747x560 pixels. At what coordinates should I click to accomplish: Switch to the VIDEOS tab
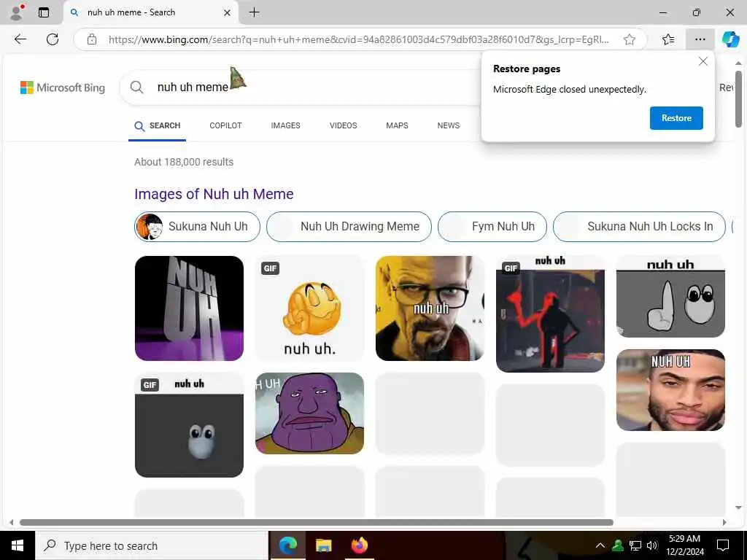coord(343,125)
